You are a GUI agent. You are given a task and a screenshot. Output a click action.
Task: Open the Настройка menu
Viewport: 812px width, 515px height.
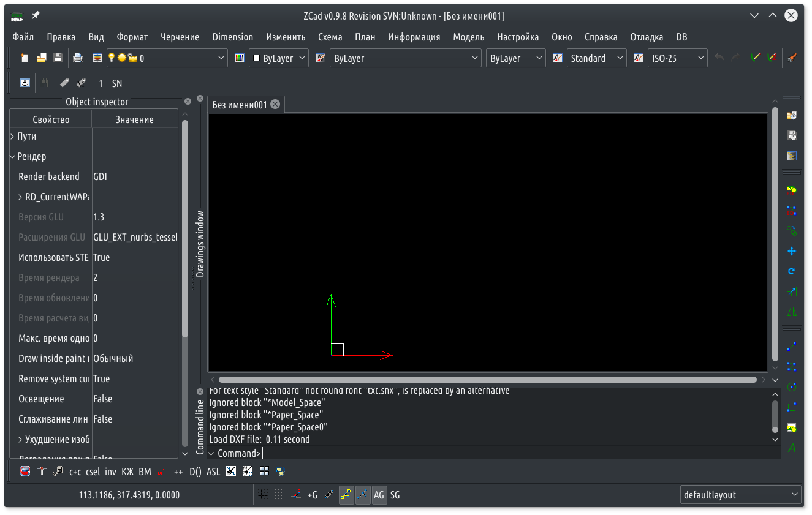click(x=518, y=37)
